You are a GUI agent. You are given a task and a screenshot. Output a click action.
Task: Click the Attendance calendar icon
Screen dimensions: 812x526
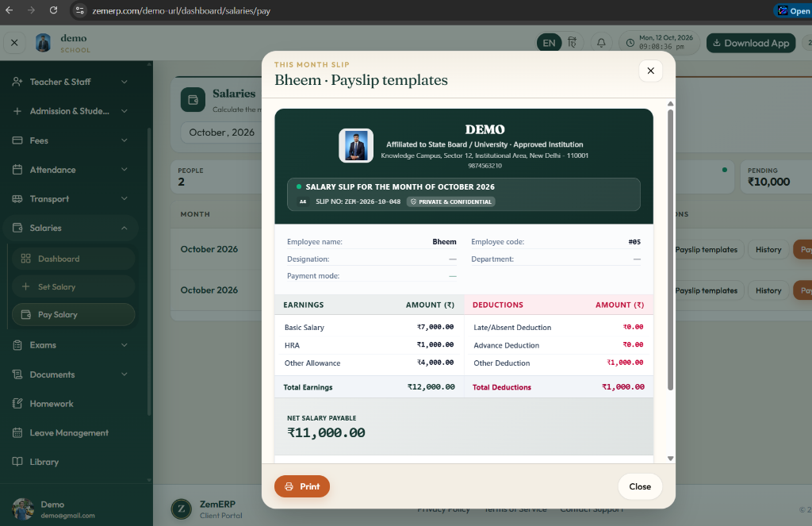17,170
